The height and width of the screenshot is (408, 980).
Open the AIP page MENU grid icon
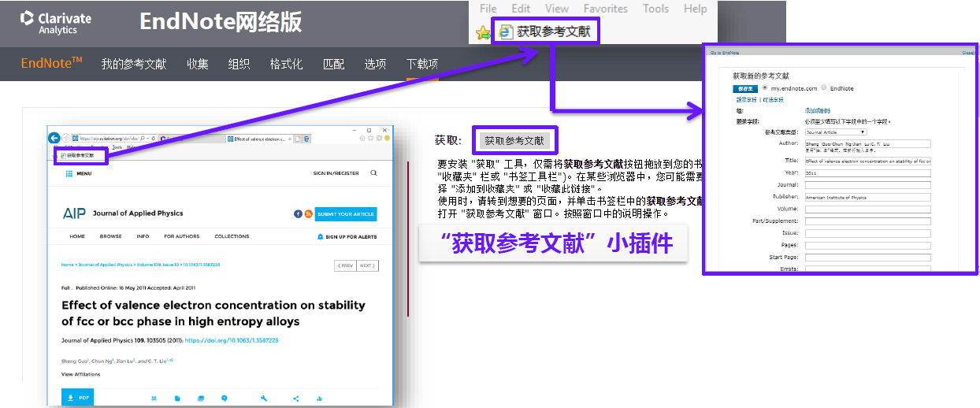tap(70, 172)
